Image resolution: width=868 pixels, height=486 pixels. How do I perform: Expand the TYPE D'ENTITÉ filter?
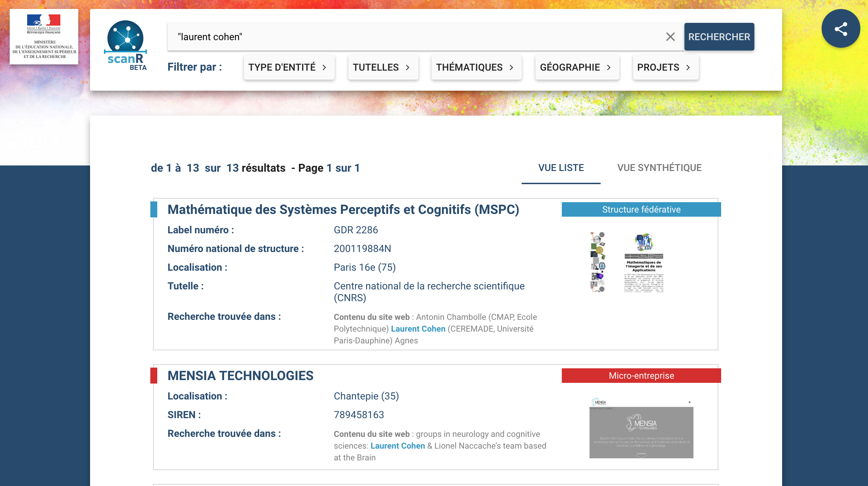click(289, 67)
